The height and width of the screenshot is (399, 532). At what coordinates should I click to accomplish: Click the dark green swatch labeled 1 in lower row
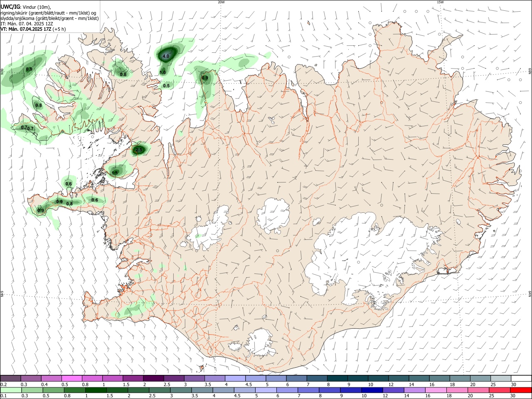[96, 390]
